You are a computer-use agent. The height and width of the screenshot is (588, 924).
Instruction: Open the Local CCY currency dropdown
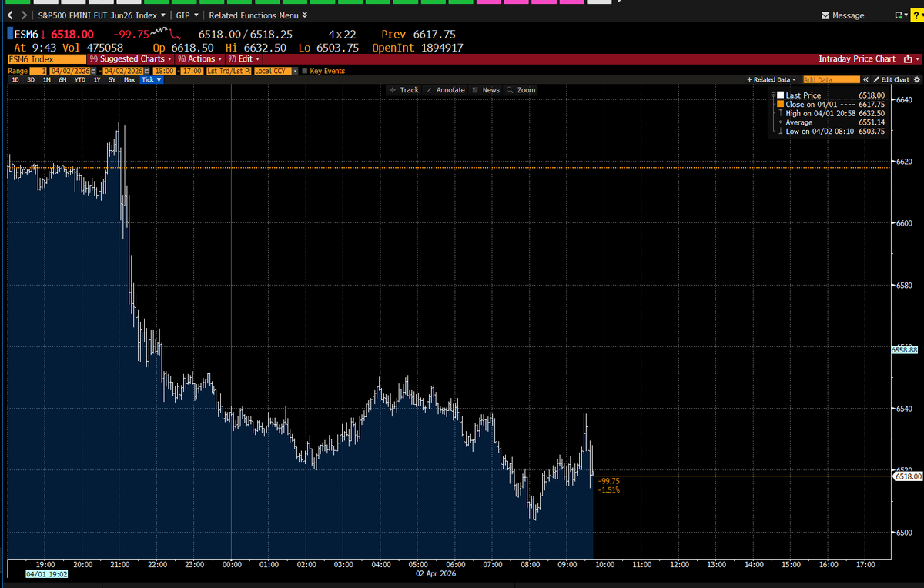275,71
